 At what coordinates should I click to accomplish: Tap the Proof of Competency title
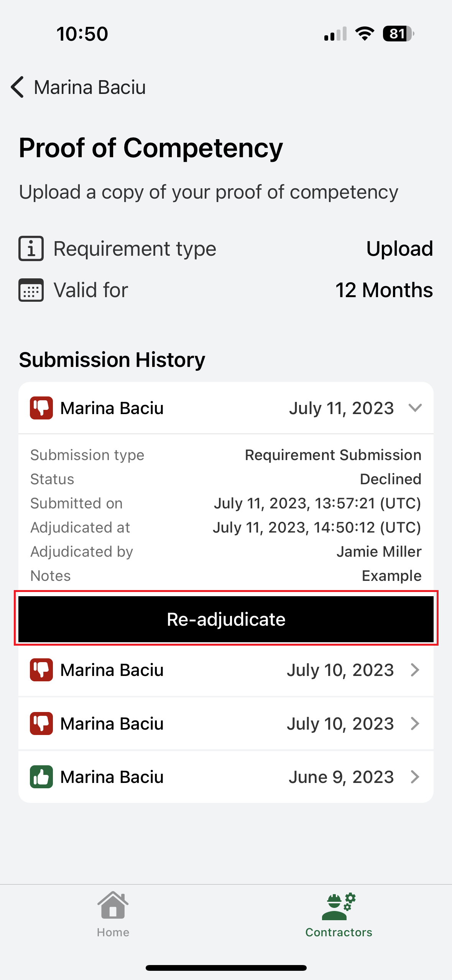pos(151,148)
